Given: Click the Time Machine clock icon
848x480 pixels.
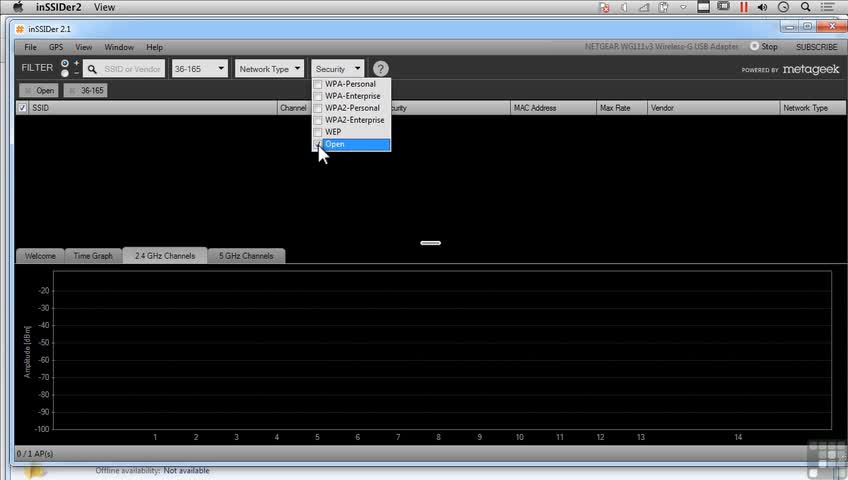Looking at the screenshot, I should [783, 7].
